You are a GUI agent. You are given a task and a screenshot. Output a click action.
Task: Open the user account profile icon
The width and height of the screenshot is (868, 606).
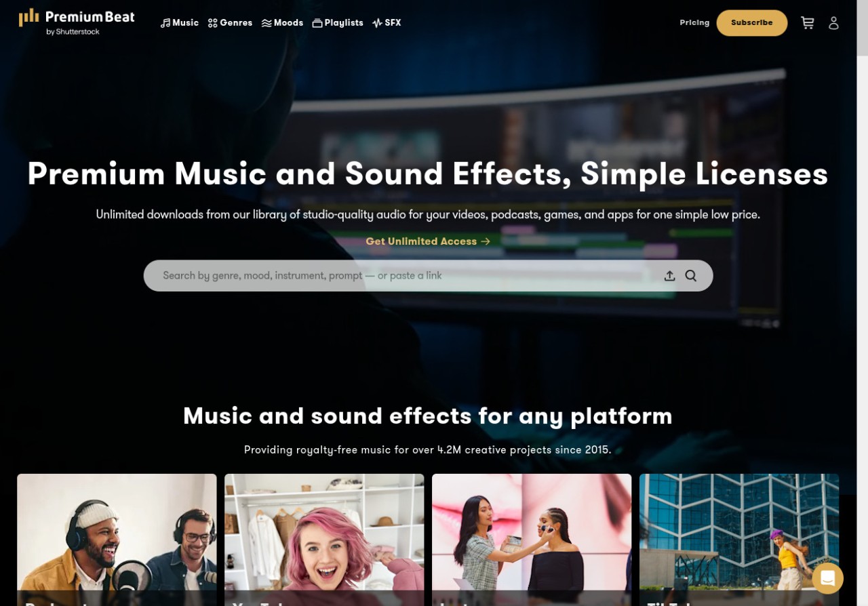click(833, 23)
